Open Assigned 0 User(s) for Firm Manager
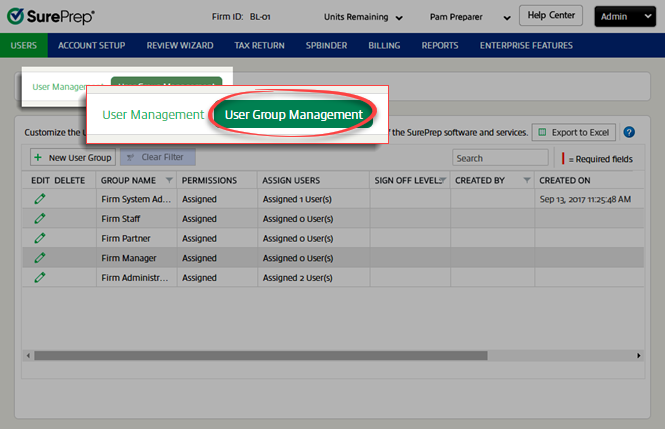The width and height of the screenshot is (665, 429). click(x=298, y=258)
